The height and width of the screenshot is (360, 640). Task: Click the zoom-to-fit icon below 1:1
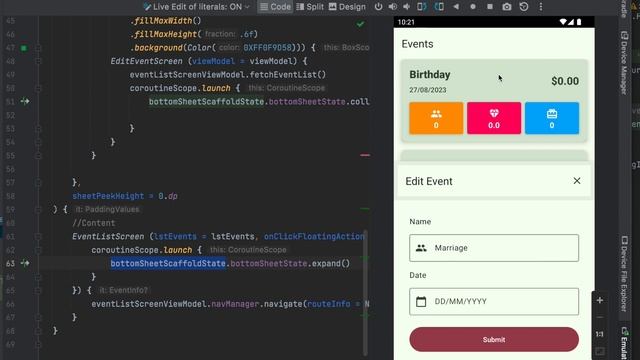(x=600, y=351)
